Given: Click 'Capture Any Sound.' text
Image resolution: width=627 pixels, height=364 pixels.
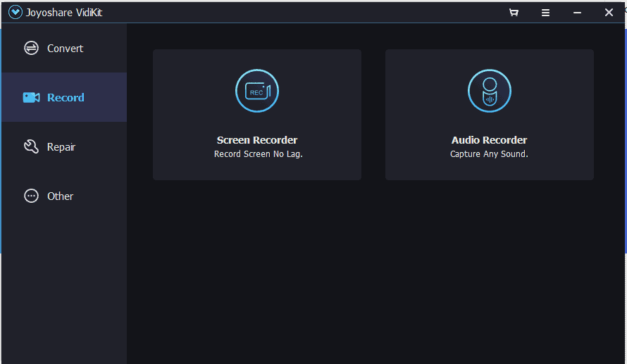Looking at the screenshot, I should [489, 153].
